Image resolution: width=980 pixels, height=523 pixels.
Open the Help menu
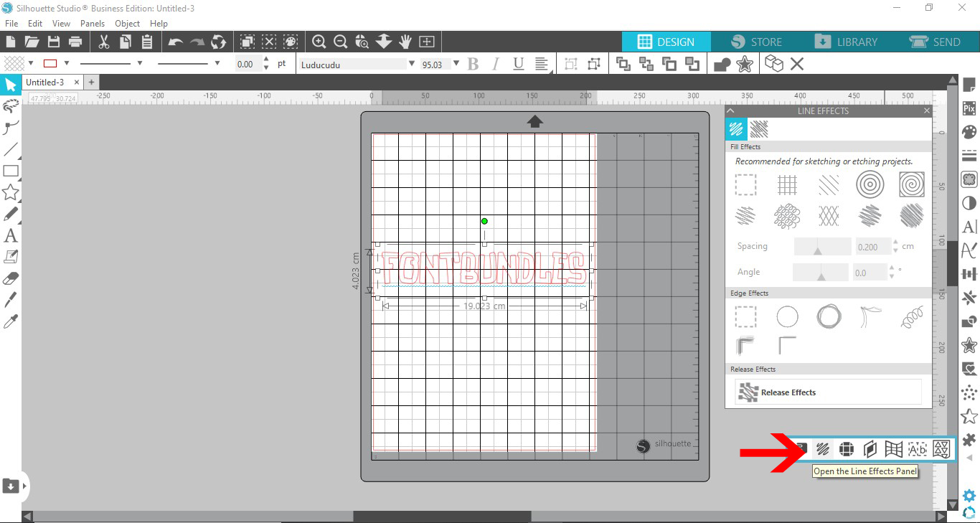point(159,24)
